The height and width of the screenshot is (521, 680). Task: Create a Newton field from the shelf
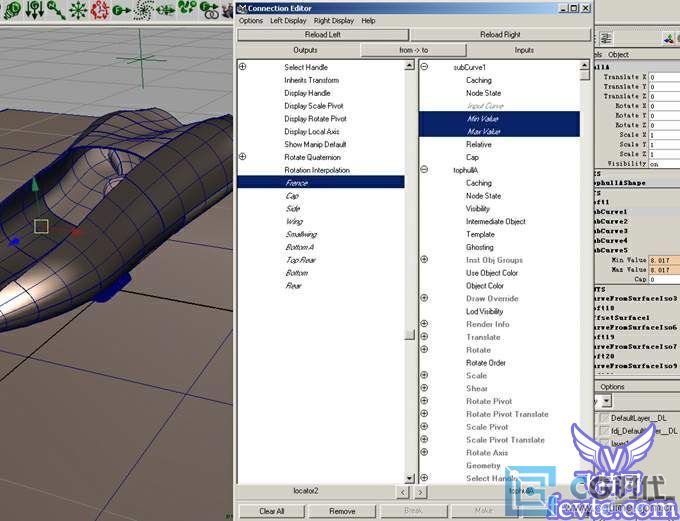click(x=56, y=10)
